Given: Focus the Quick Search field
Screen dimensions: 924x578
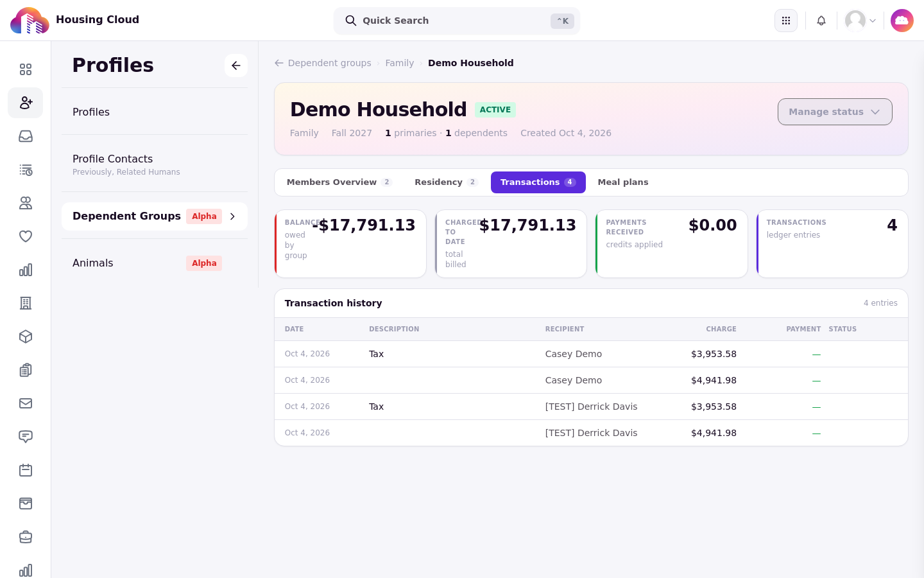Looking at the screenshot, I should (x=457, y=21).
